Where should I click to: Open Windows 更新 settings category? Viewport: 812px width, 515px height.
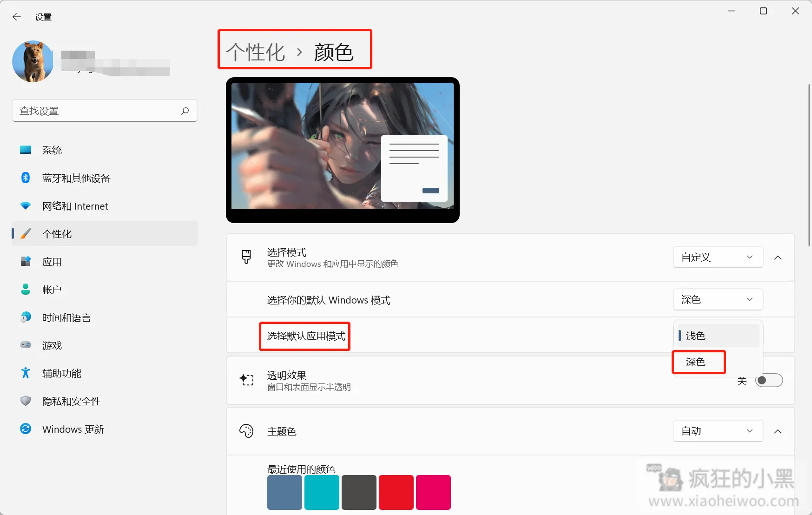[105, 429]
